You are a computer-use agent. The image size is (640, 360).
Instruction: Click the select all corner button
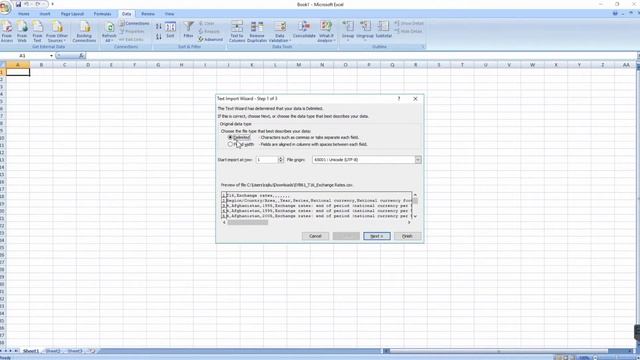click(x=2, y=65)
